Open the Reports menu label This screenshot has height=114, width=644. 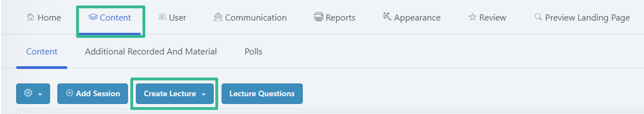340,18
